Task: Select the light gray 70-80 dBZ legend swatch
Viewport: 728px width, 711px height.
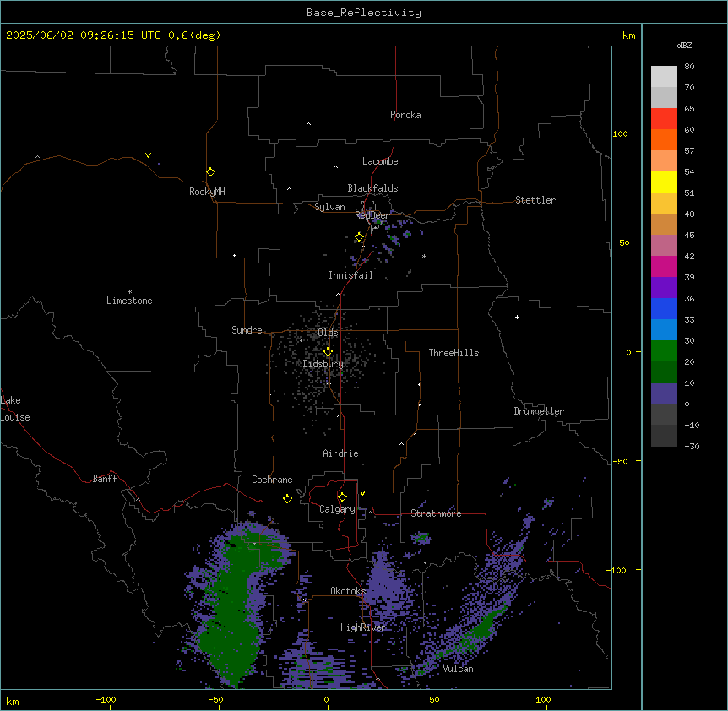Action: click(x=664, y=76)
